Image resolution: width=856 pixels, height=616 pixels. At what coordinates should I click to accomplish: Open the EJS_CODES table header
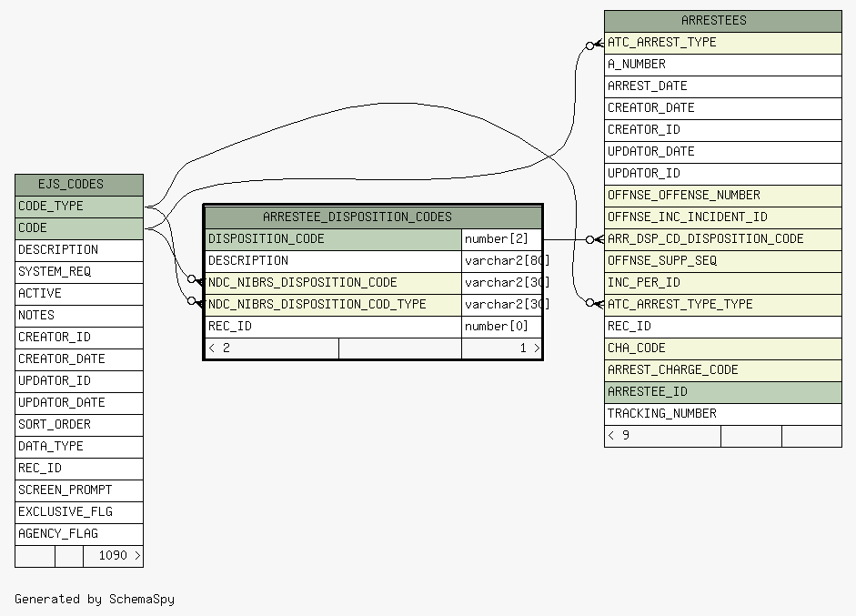[79, 185]
